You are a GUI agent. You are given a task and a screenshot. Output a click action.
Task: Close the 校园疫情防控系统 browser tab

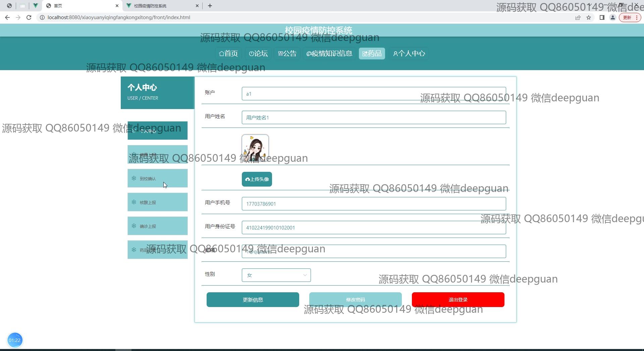click(197, 6)
